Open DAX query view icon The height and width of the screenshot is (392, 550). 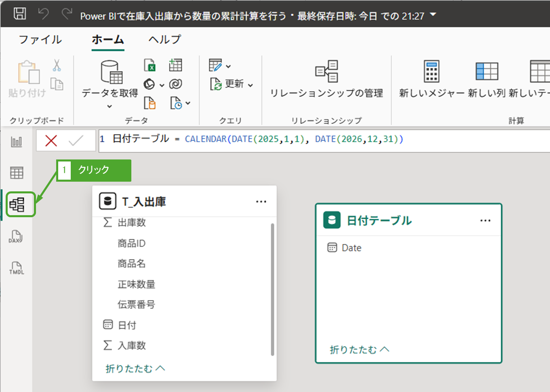coord(16,237)
